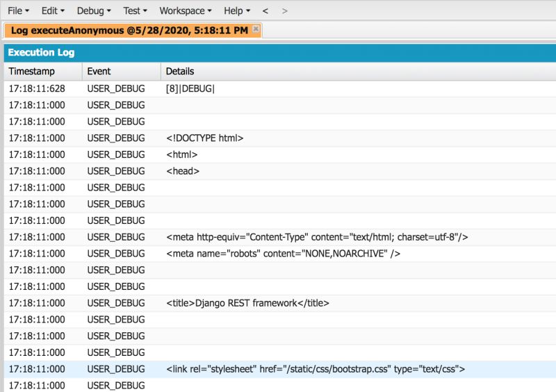Click USER_DEBUG in the bootstrap.css row
556x392 pixels.
pyautogui.click(x=116, y=369)
